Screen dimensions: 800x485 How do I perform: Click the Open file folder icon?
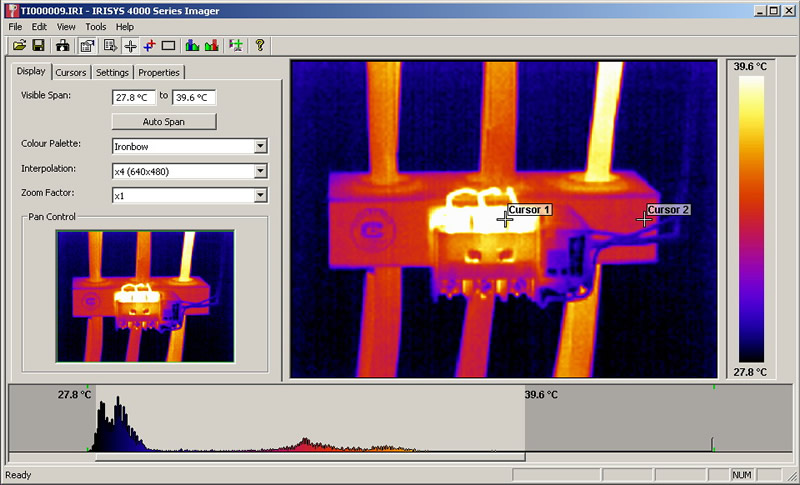[19, 45]
